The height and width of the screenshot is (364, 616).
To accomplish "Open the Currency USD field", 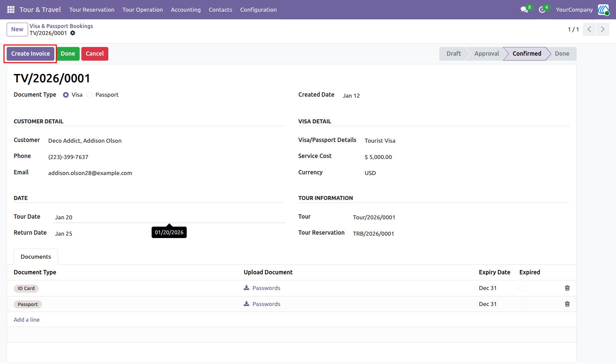I will [x=467, y=173].
